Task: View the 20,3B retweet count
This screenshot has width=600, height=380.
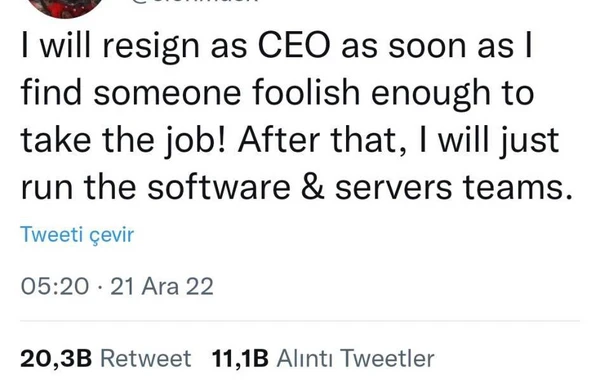Action: (x=56, y=359)
